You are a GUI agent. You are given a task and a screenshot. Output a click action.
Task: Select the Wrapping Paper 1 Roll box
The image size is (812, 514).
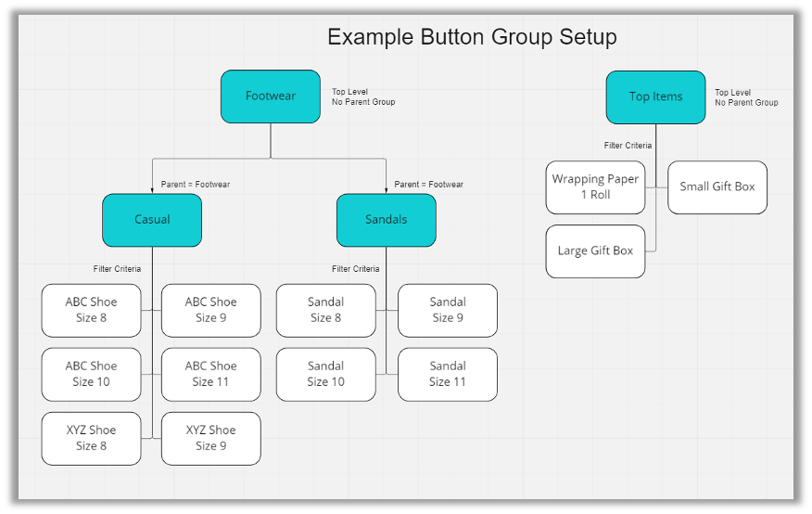pos(595,186)
